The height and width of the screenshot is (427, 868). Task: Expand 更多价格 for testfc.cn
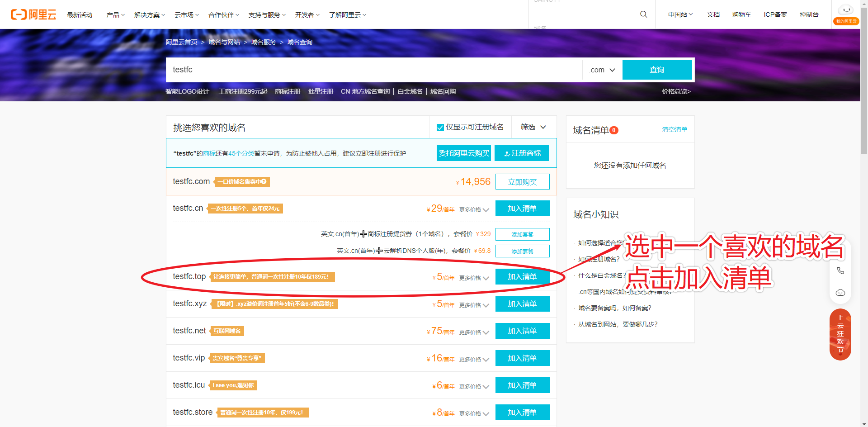[x=474, y=210]
